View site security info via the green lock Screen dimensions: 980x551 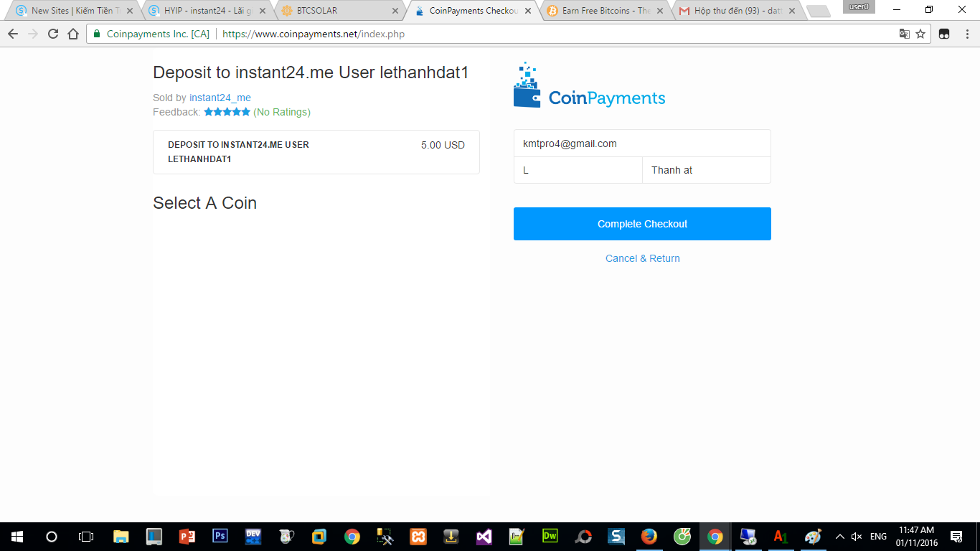click(x=97, y=34)
